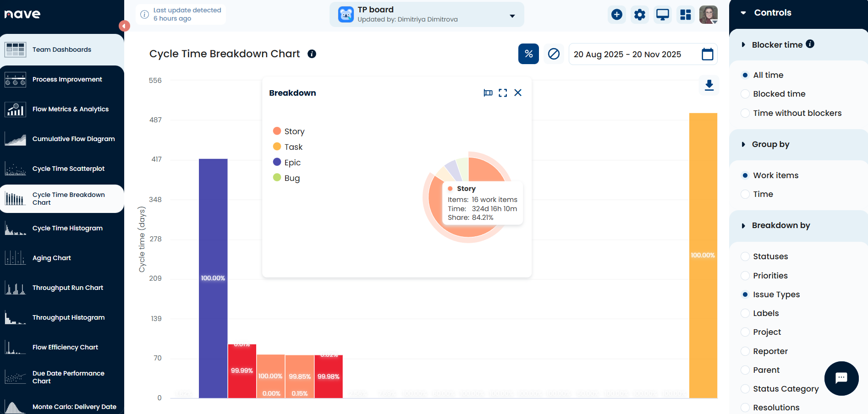This screenshot has height=414, width=868.
Task: Choose Priorities breakdown radio option
Action: 746,276
